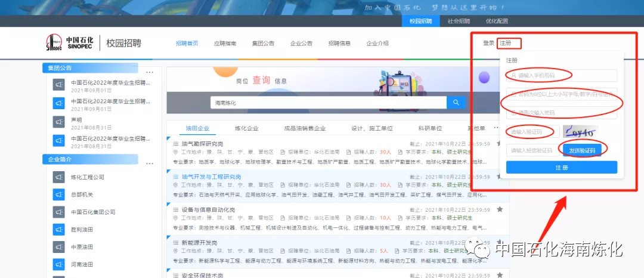Select the 炼化企业 category tab
The image size is (644, 278).
[x=247, y=128]
